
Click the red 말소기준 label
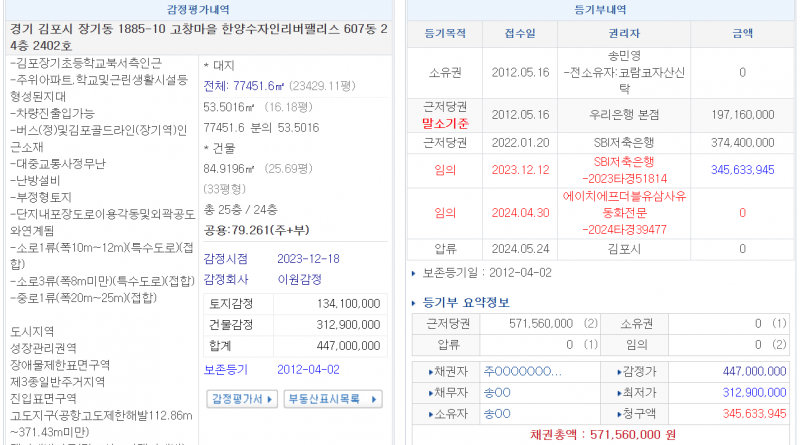(445, 124)
